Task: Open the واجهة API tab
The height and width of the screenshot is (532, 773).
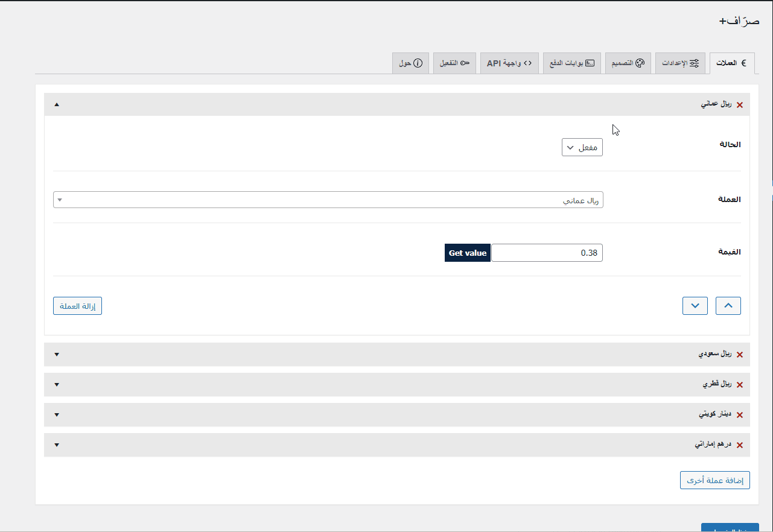Action: (509, 63)
